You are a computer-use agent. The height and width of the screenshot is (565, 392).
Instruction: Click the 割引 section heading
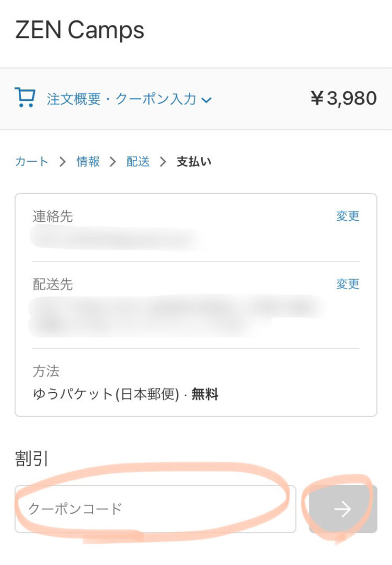(31, 459)
